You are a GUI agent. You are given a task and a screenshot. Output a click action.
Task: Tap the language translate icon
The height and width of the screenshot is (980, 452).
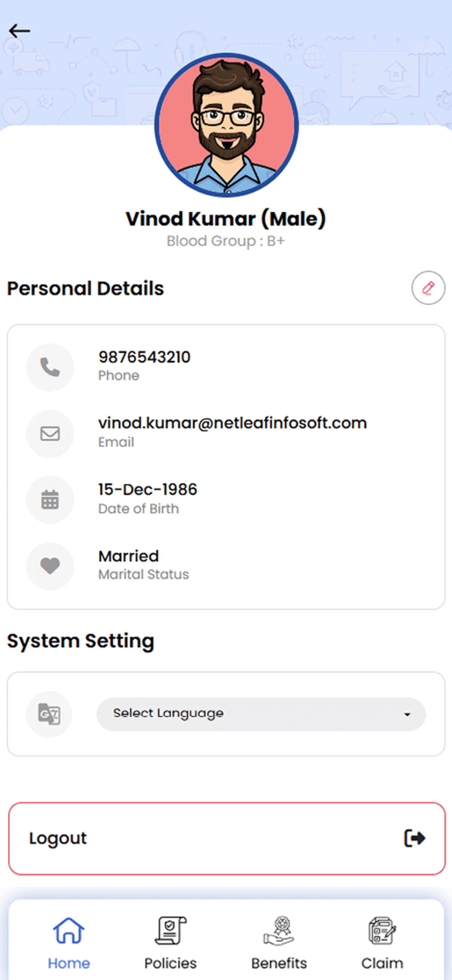(49, 714)
